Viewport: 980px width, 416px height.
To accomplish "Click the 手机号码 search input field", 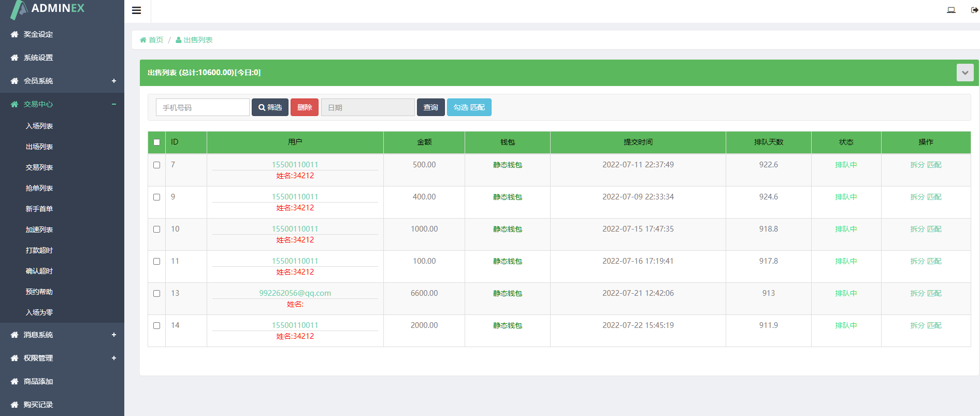I will point(203,107).
